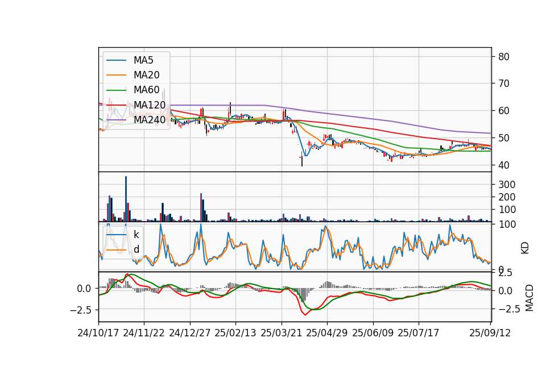Click the 25/02/13 date axis label
The image size is (546, 392).
pyautogui.click(x=235, y=333)
